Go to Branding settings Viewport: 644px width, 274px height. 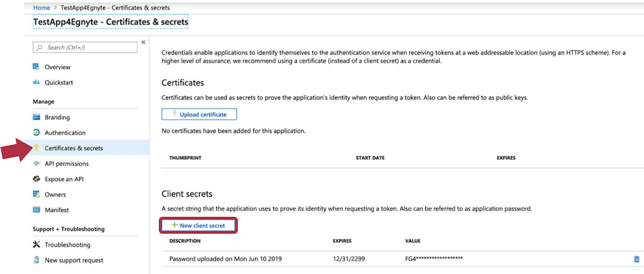tap(57, 117)
